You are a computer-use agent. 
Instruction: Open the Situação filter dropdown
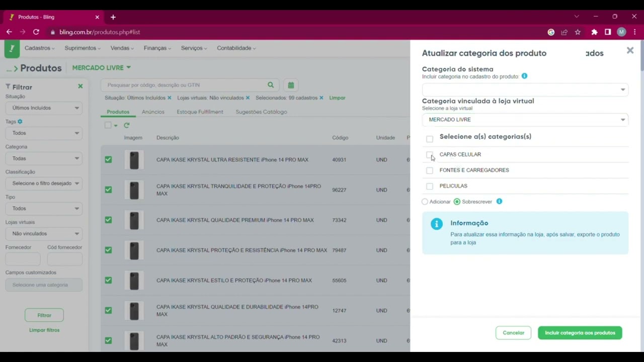44,108
